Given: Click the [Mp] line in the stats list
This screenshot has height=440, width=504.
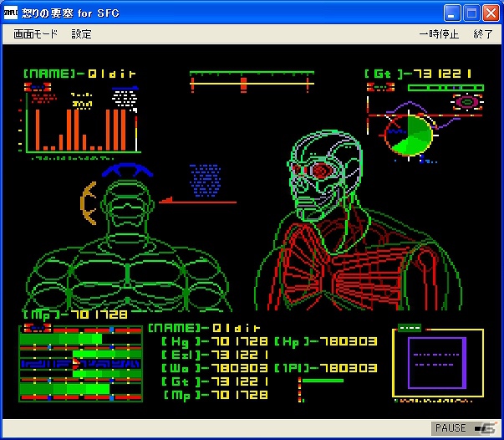Looking at the screenshot, I should point(215,395).
